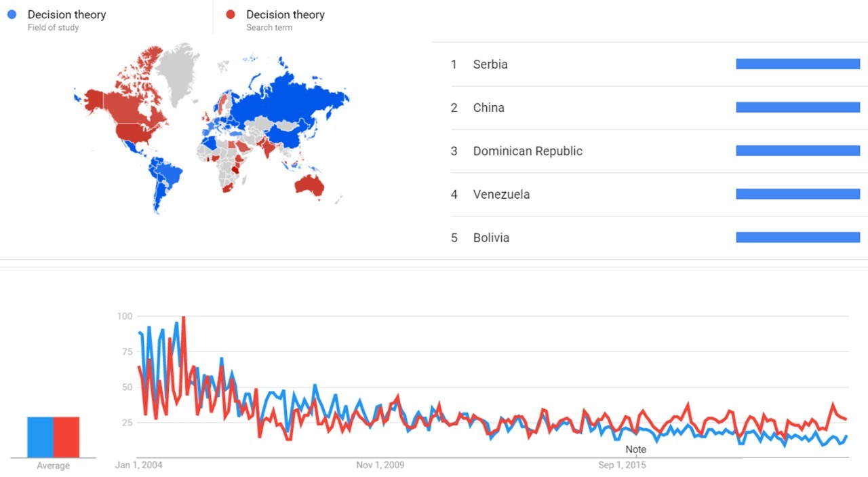Click the Dominican Republic ranking entry
The width and height of the screenshot is (868, 477).
tap(528, 151)
